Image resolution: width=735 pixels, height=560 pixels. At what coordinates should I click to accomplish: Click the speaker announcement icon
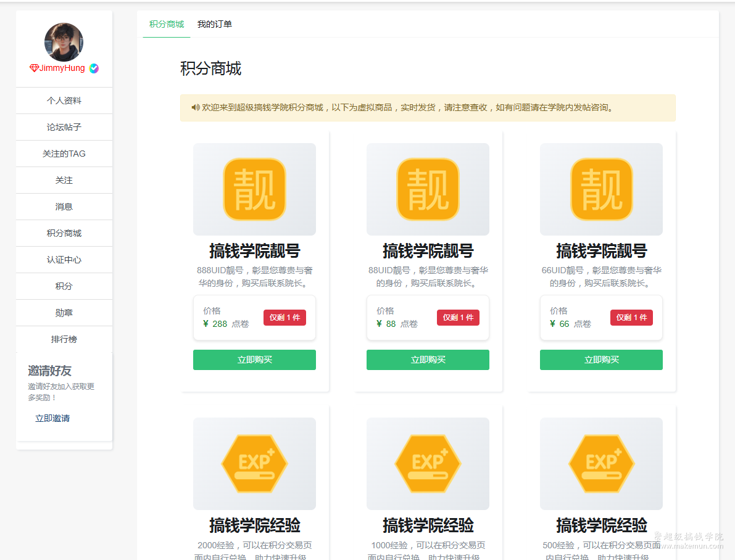coord(196,108)
